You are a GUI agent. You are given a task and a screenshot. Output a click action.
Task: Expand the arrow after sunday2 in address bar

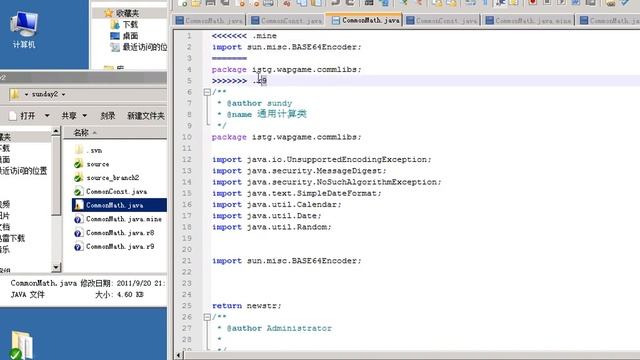64,94
